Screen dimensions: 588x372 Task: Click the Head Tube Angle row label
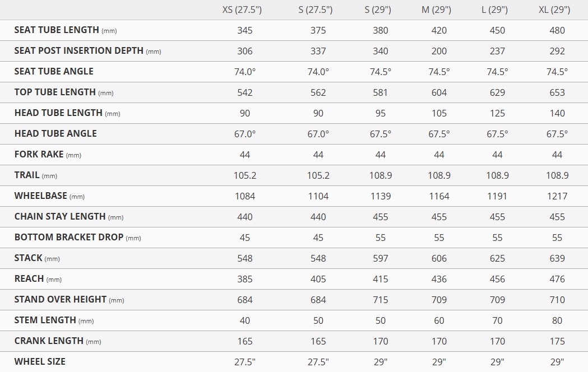click(55, 133)
